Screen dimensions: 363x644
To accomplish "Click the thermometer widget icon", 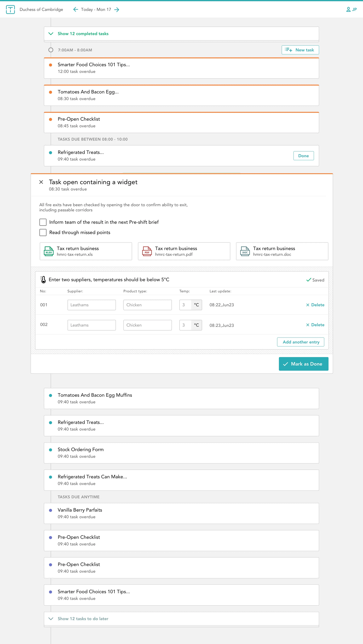I will pyautogui.click(x=43, y=280).
